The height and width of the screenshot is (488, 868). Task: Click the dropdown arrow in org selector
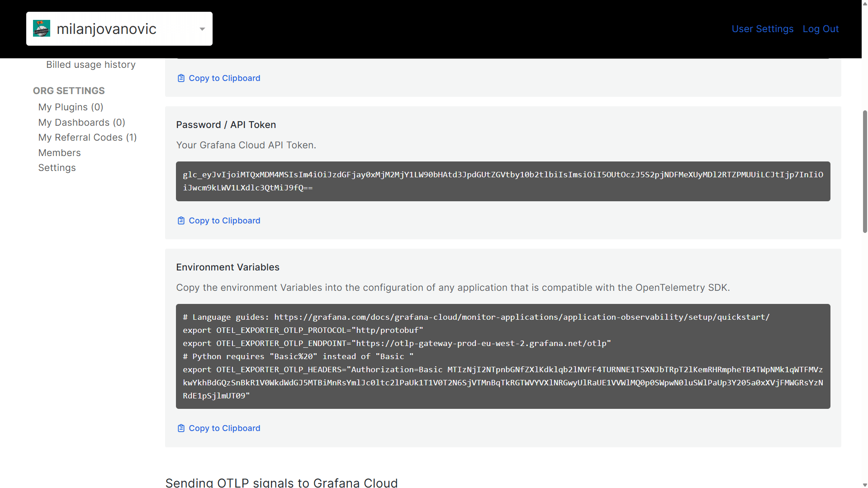click(202, 29)
